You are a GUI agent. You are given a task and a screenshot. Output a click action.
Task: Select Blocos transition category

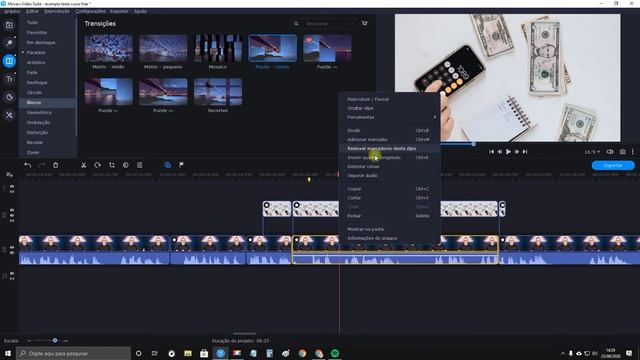pos(48,102)
